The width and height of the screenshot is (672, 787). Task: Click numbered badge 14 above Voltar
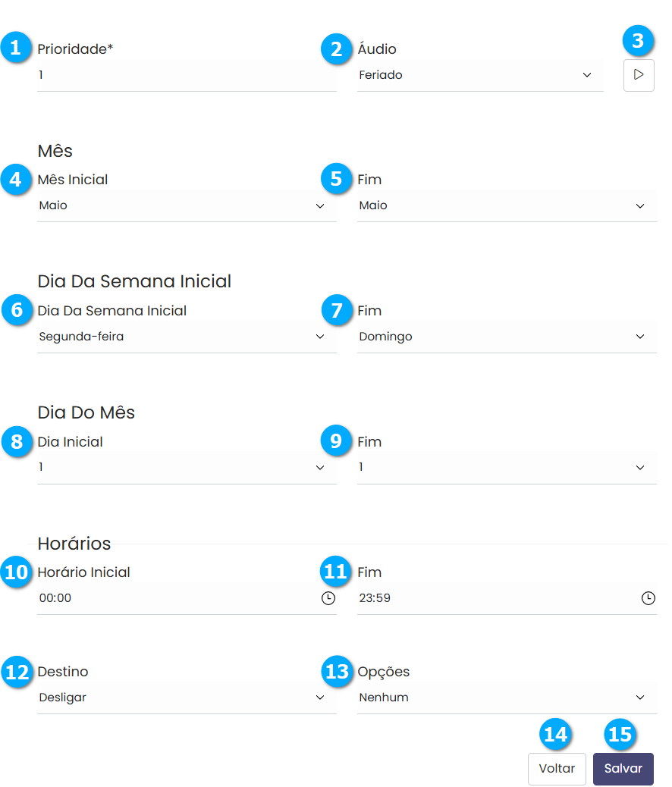(x=555, y=735)
